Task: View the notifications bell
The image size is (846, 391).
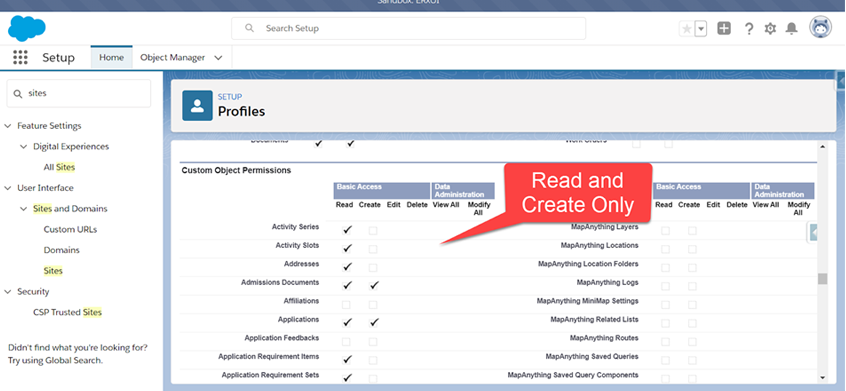Action: (791, 29)
